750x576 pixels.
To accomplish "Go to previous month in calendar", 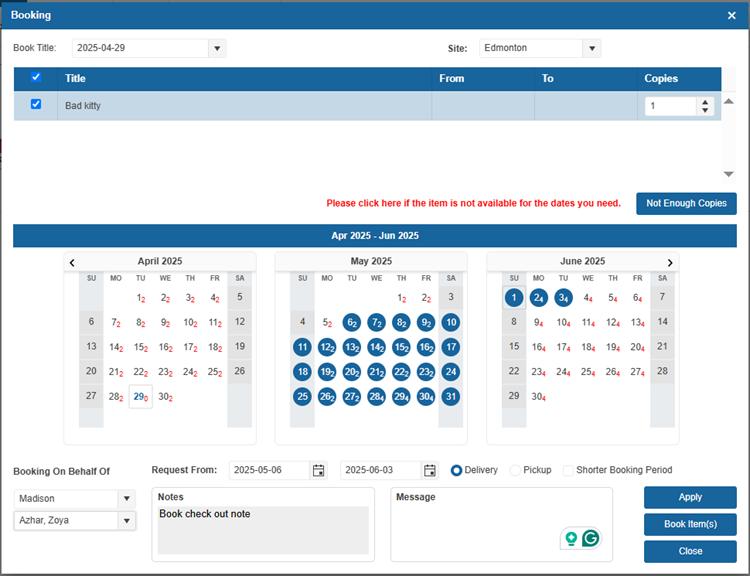I will coord(72,262).
